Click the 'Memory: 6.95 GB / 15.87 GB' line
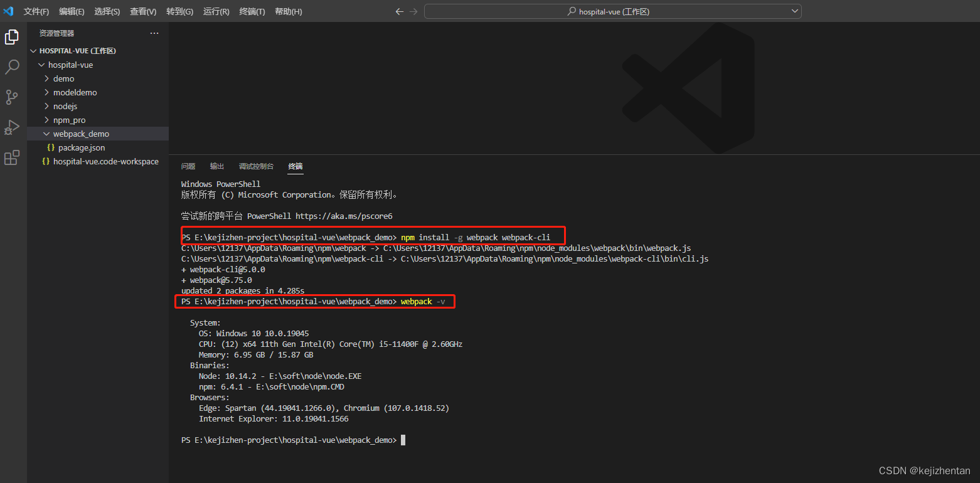The width and height of the screenshot is (980, 483). (x=256, y=355)
